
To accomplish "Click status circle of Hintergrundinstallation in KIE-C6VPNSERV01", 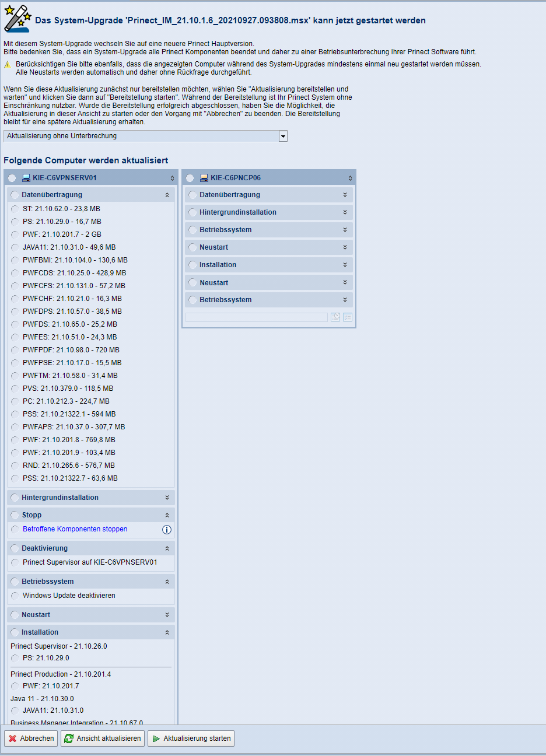I will 15,498.
